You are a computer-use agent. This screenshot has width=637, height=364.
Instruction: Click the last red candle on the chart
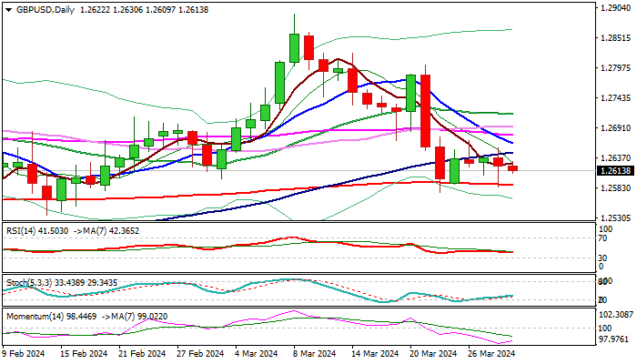pos(512,168)
